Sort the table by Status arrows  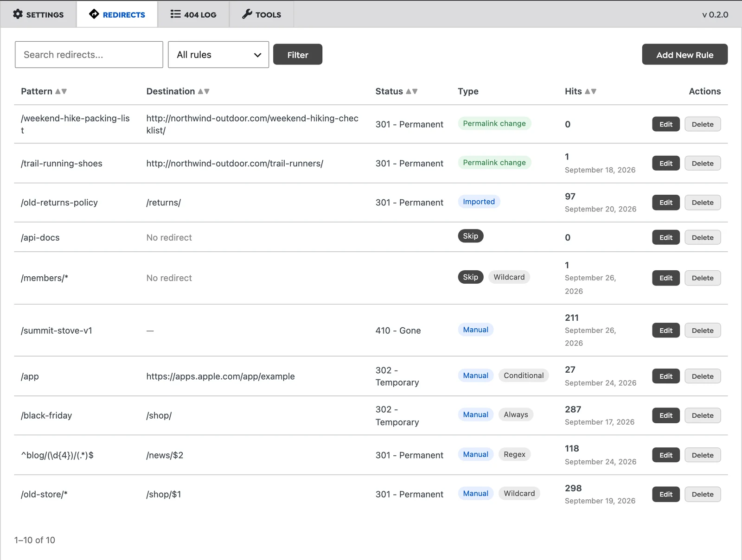pyautogui.click(x=412, y=91)
